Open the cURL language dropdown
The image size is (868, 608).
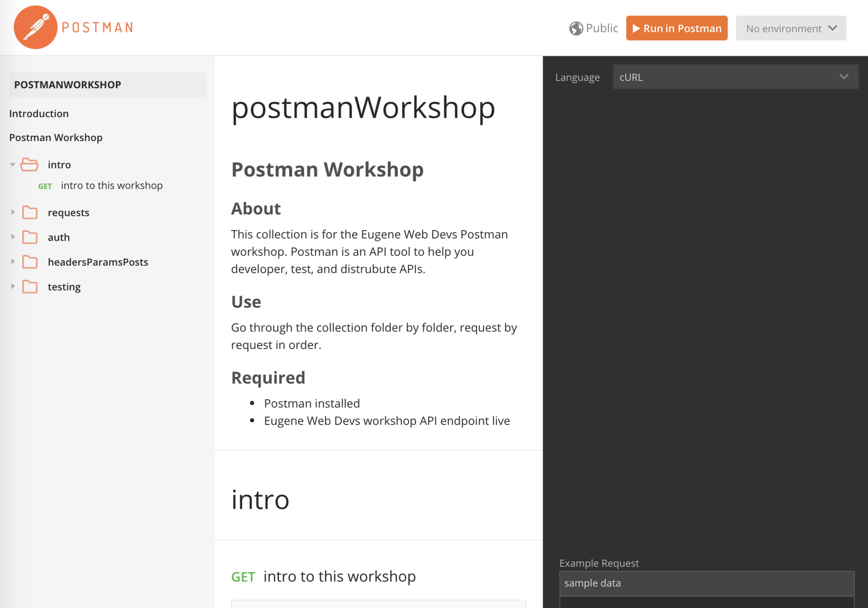coord(735,77)
